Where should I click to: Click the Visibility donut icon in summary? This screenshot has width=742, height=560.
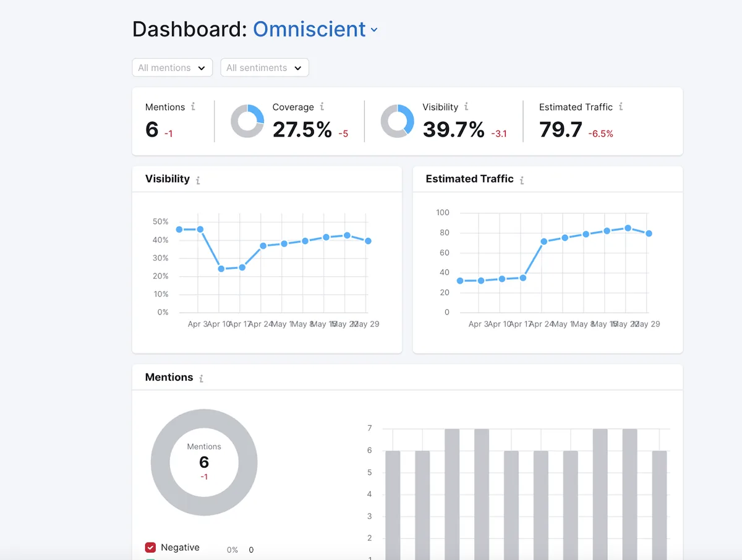397,121
